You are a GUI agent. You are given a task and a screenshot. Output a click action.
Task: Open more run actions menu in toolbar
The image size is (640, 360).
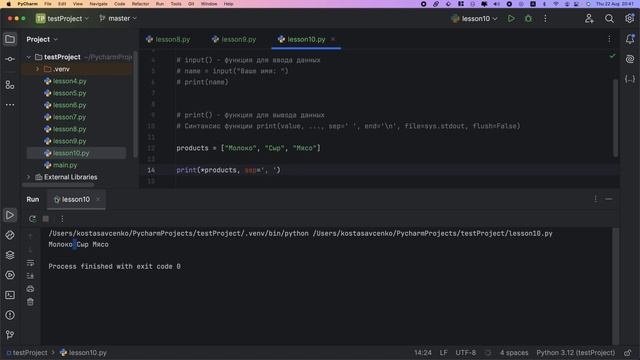[545, 18]
